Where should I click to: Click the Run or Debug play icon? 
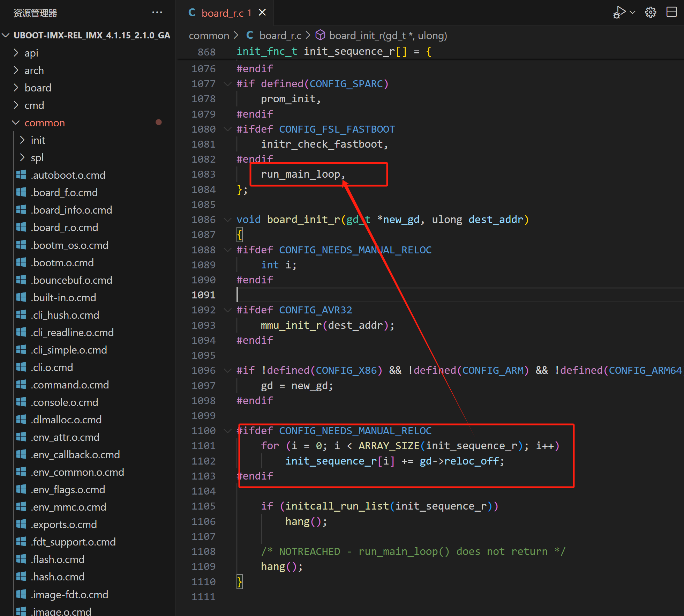(x=619, y=13)
